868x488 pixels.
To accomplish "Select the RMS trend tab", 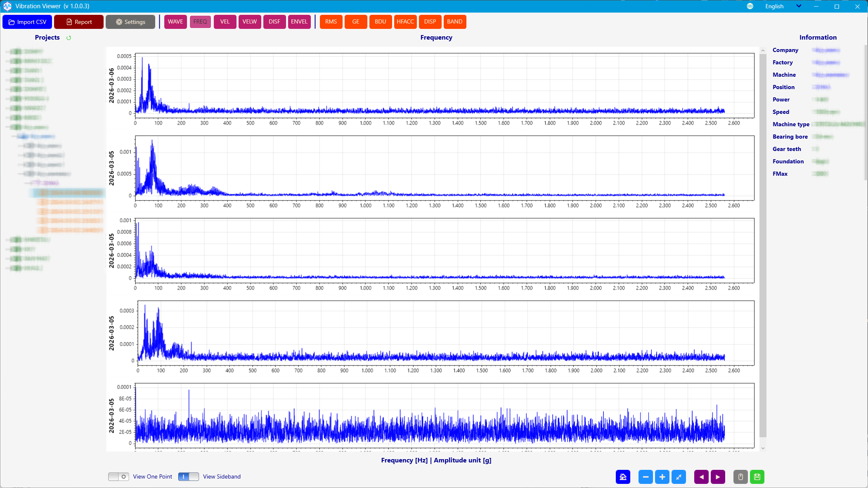I will pyautogui.click(x=331, y=22).
